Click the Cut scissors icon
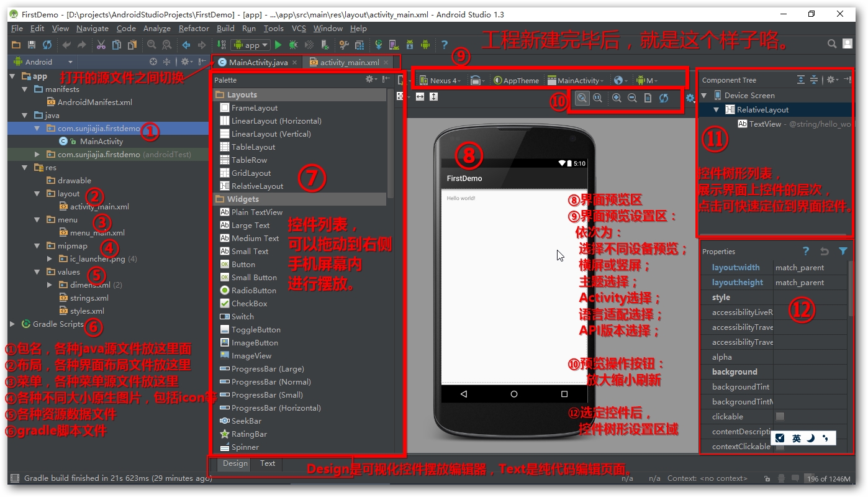The height and width of the screenshot is (497, 868). (x=101, y=45)
